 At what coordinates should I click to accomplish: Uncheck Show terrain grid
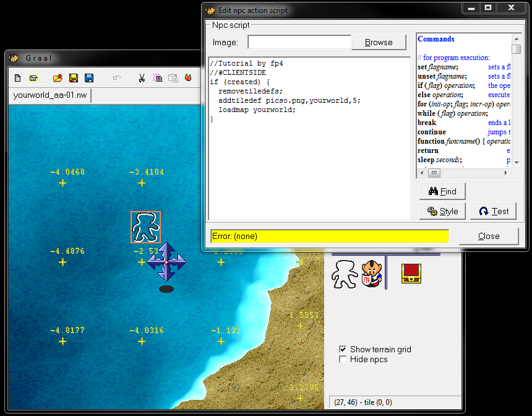343,349
